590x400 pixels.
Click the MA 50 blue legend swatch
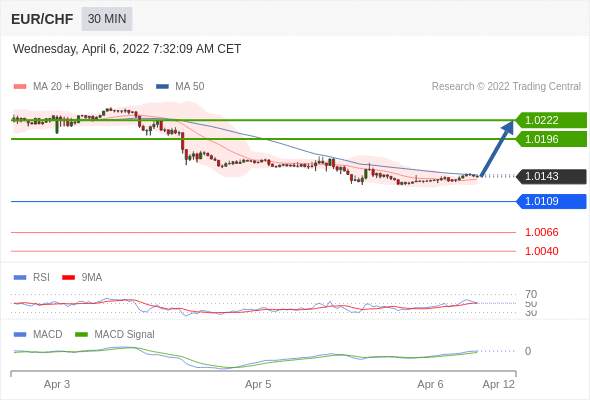pos(162,87)
